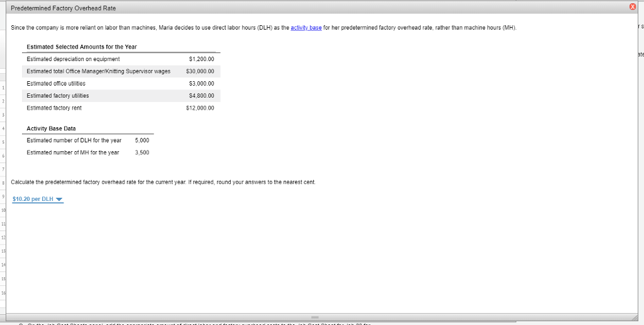The image size is (644, 325).
Task: Select the Estimated factory utilities label
Action: coord(58,96)
